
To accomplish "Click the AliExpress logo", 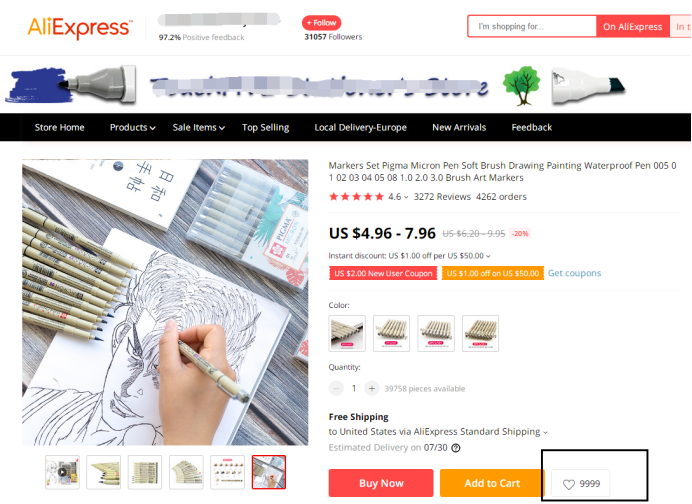I will 79,27.
